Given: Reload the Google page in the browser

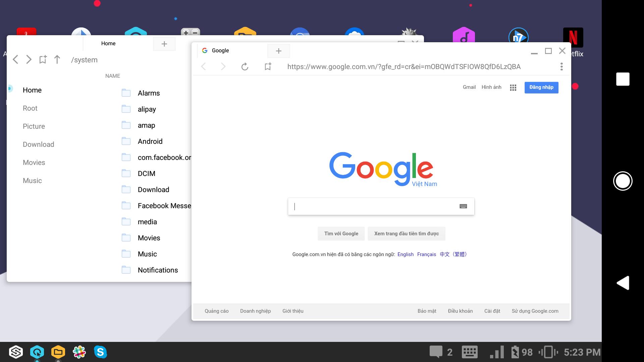Looking at the screenshot, I should (245, 67).
